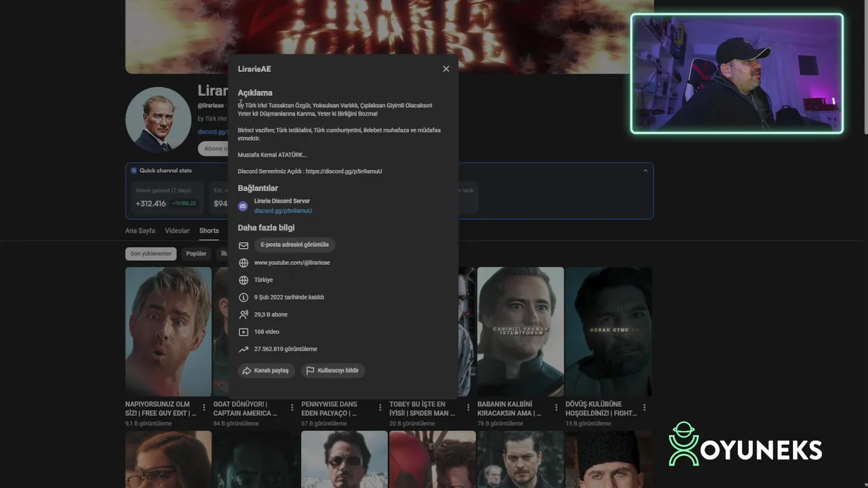Click the Lirarie Discord Server label

pyautogui.click(x=282, y=201)
